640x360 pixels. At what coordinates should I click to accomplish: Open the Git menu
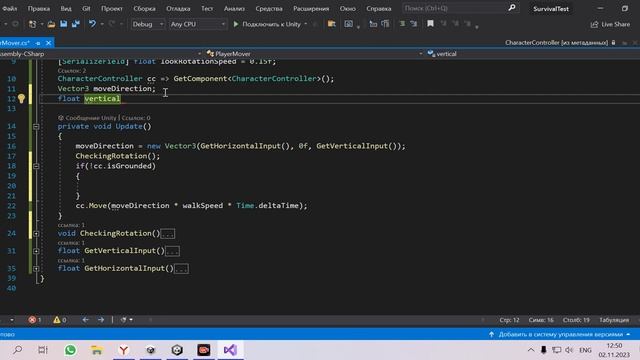coord(86,8)
